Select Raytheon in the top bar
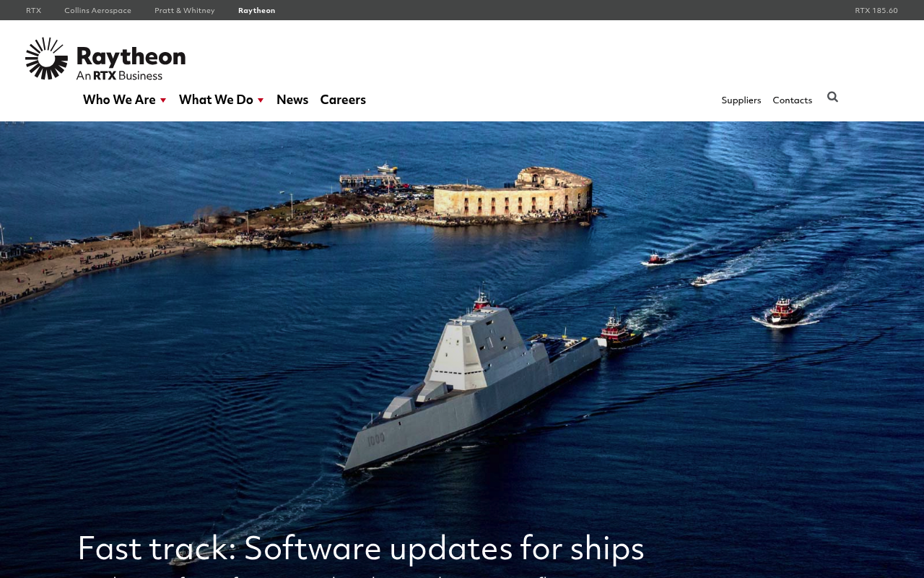Image resolution: width=924 pixels, height=578 pixels. click(x=257, y=10)
